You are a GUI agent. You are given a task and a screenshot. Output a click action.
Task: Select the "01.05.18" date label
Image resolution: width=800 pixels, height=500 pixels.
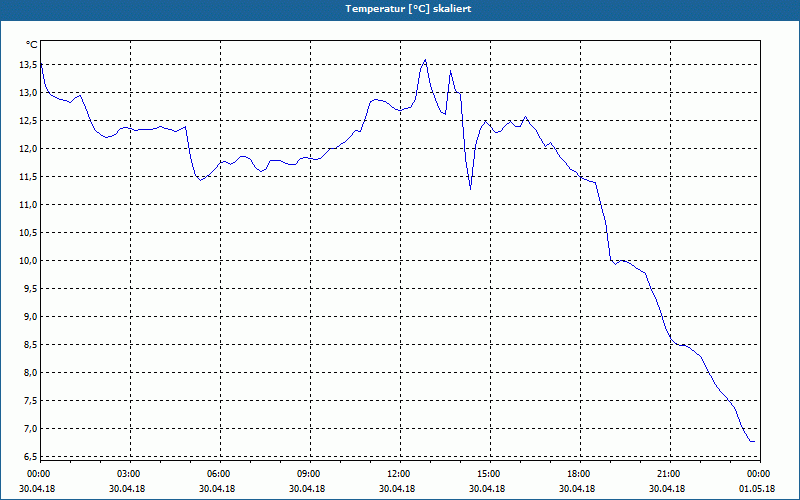(x=758, y=489)
